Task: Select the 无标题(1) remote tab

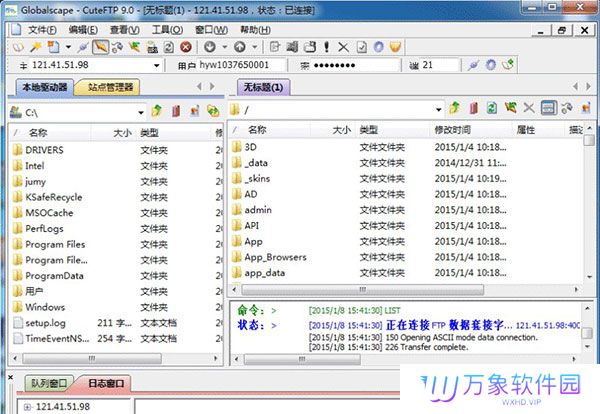Action: [x=263, y=87]
